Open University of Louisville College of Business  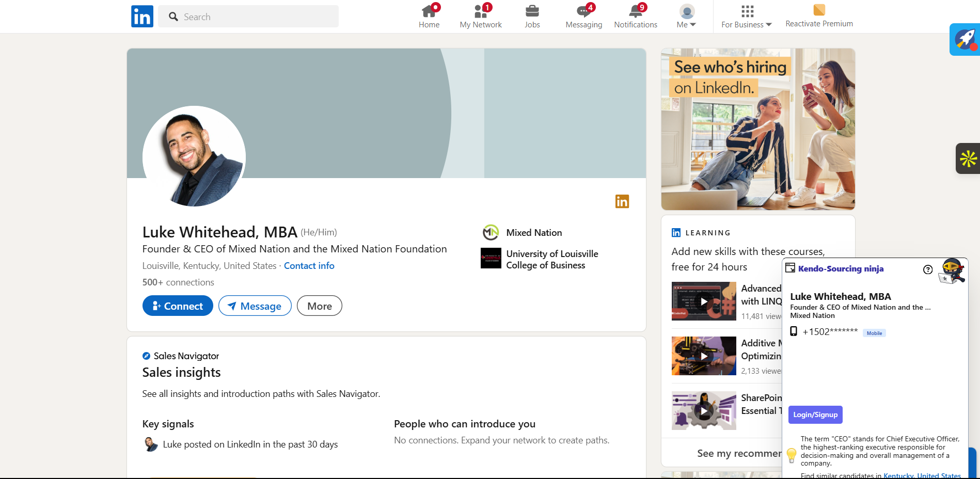pos(552,260)
